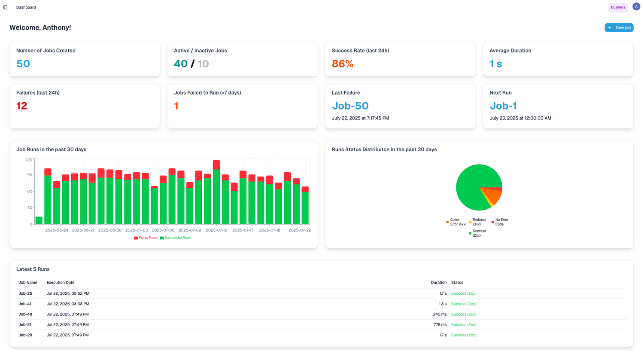
Task: Open the Job-29 row
Action: click(x=322, y=335)
